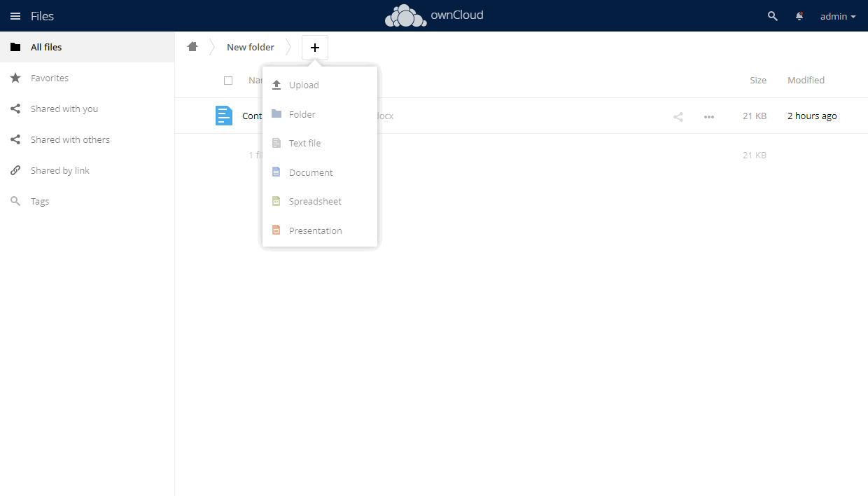The image size is (868, 496).
Task: Toggle the select all files checkbox
Action: pyautogui.click(x=228, y=81)
